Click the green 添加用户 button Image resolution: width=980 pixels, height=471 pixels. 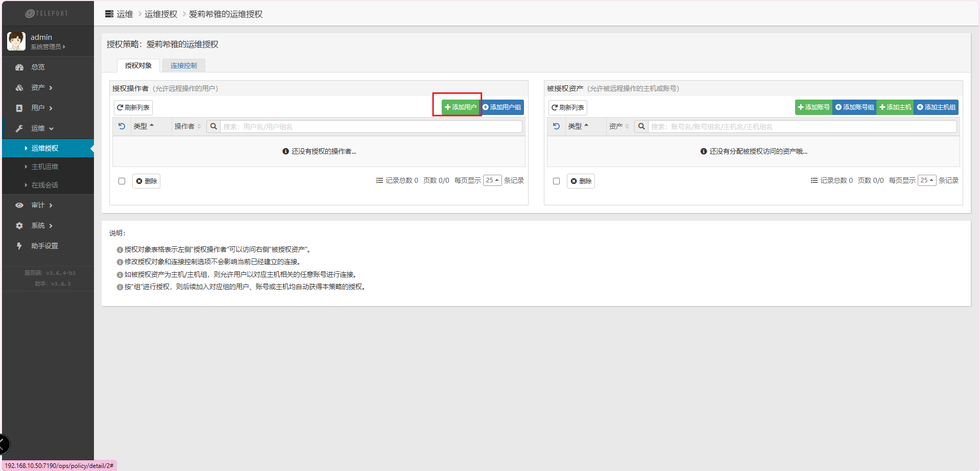click(460, 107)
